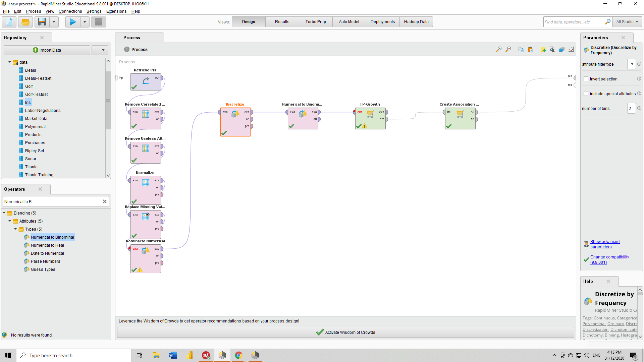
Task: Collapse the Types operator folder
Action: [x=15, y=229]
